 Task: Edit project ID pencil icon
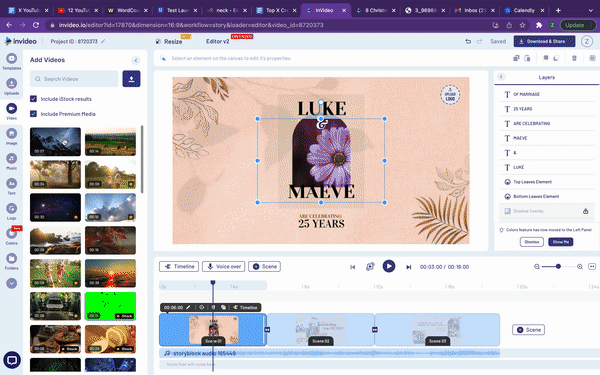click(x=103, y=41)
